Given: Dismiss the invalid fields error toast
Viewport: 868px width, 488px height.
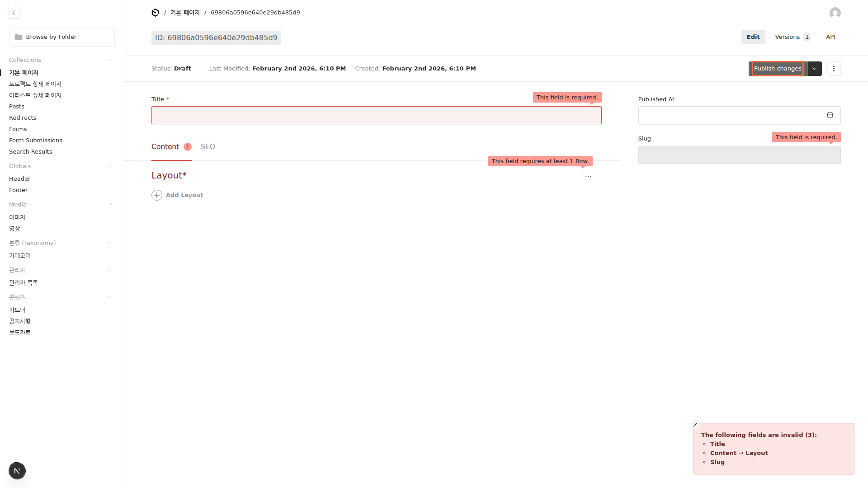Looking at the screenshot, I should coord(695,425).
